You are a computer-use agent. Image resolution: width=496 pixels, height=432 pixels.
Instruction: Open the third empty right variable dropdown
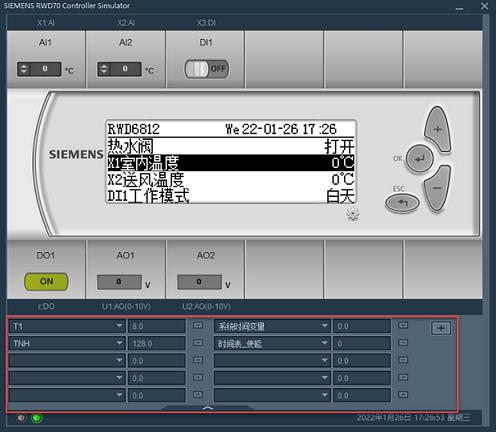pyautogui.click(x=272, y=361)
